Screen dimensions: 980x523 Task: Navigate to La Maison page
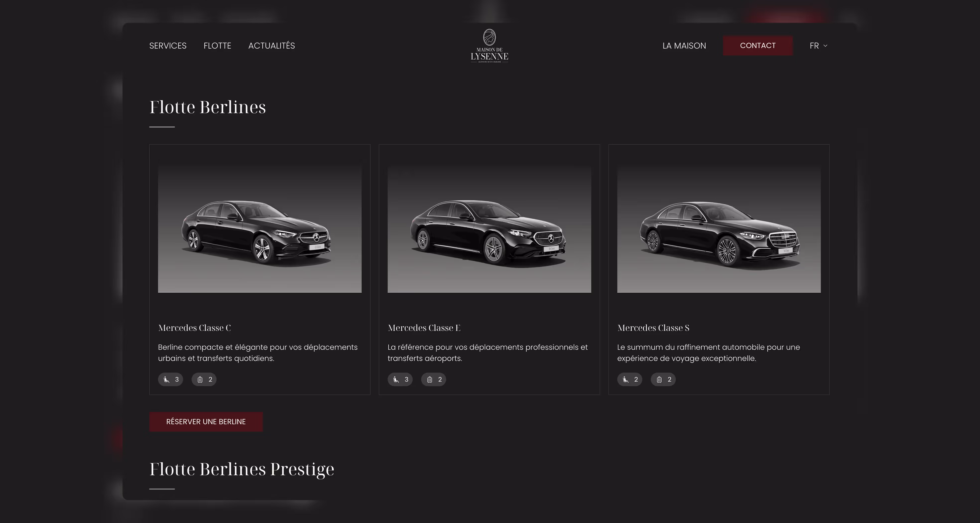point(684,46)
